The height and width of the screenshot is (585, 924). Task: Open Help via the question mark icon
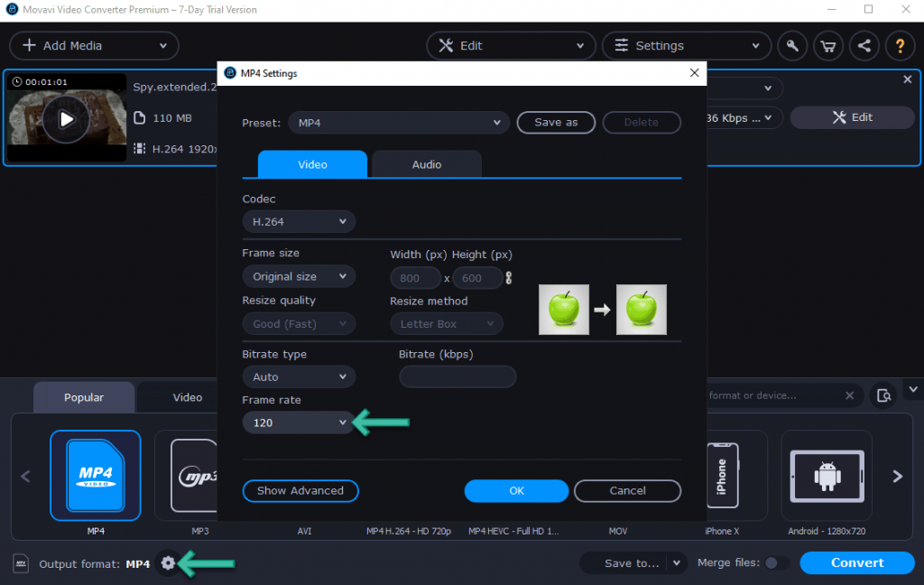click(899, 45)
